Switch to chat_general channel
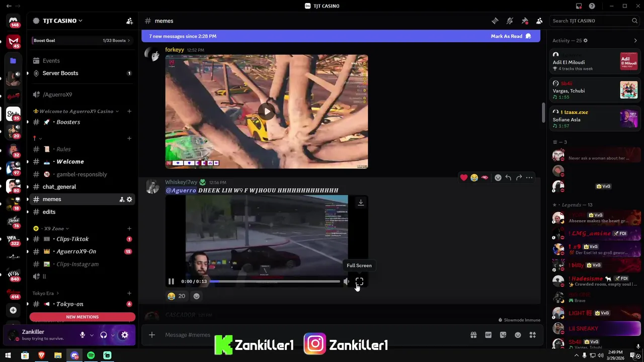The image size is (644, 362). pyautogui.click(x=82, y=187)
